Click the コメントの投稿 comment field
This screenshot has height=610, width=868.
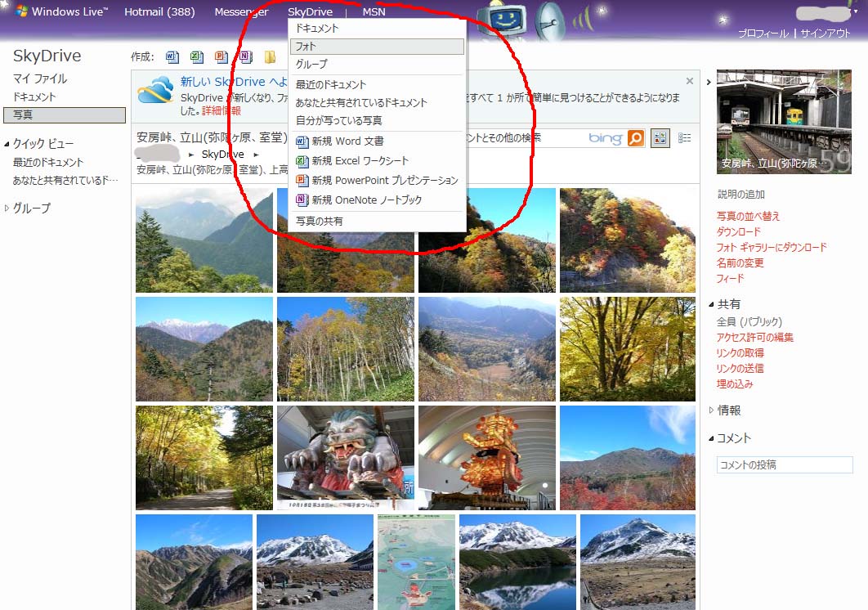tap(784, 464)
